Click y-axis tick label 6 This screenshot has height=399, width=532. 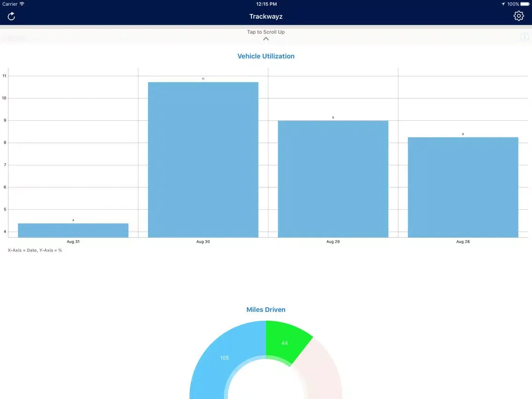pyautogui.click(x=5, y=187)
